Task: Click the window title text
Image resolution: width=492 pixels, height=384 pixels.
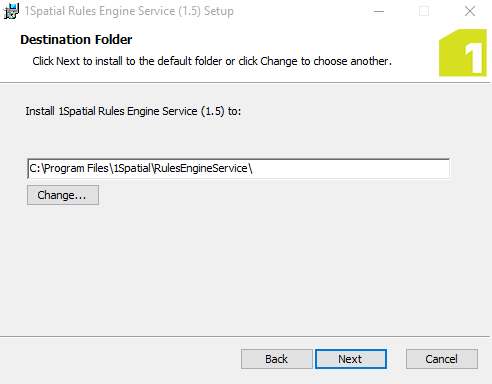Action: [129, 11]
